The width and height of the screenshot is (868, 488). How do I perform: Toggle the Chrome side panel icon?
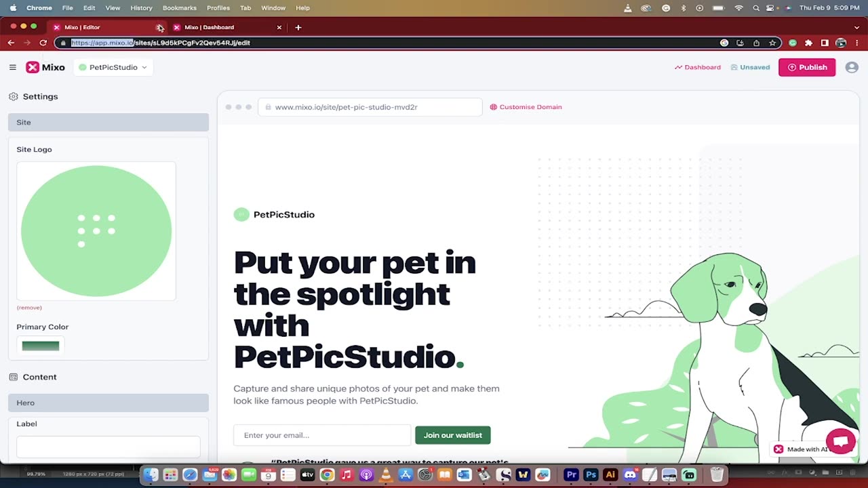[x=825, y=43]
